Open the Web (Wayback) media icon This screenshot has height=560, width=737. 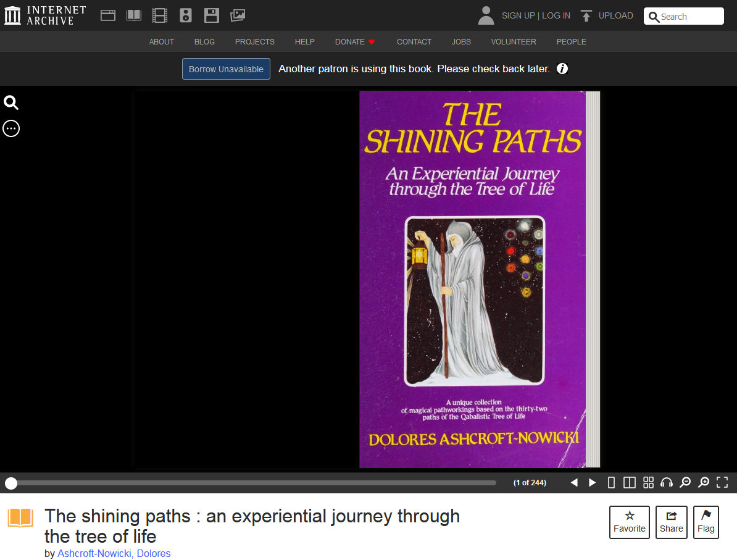point(107,15)
